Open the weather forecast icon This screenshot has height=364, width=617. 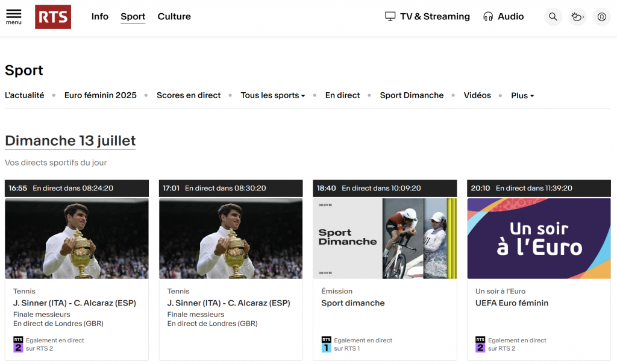(x=577, y=16)
